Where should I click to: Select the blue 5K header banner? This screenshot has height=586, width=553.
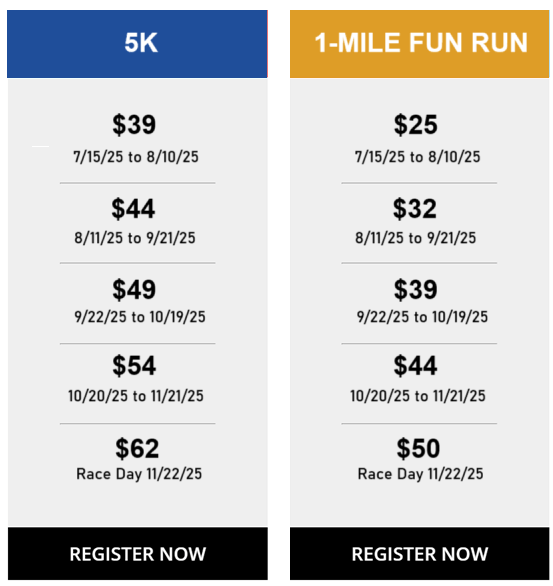point(137,44)
